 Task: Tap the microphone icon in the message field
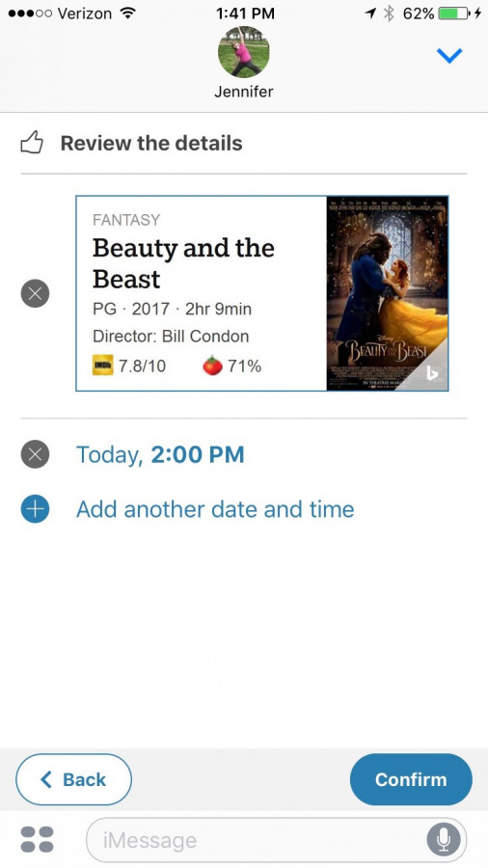coord(444,840)
